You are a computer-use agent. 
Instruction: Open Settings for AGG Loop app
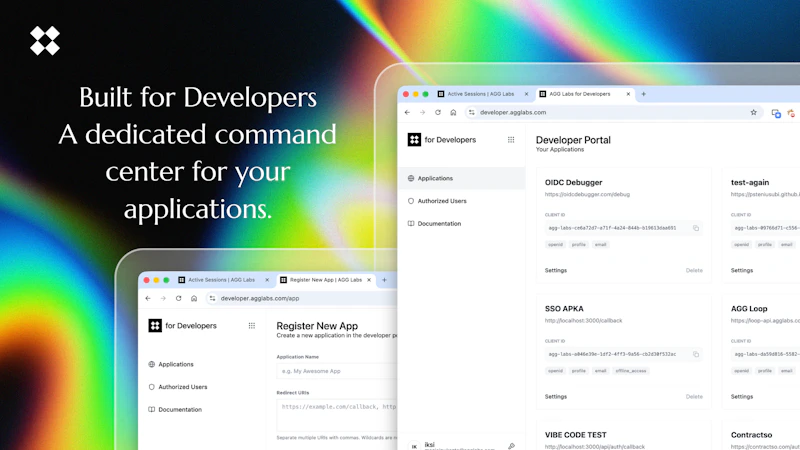[x=742, y=396]
